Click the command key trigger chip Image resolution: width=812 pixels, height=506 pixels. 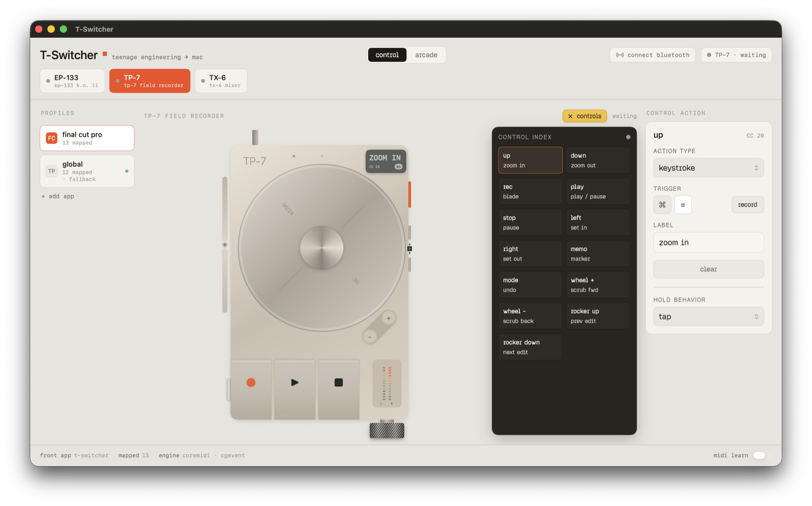point(662,204)
